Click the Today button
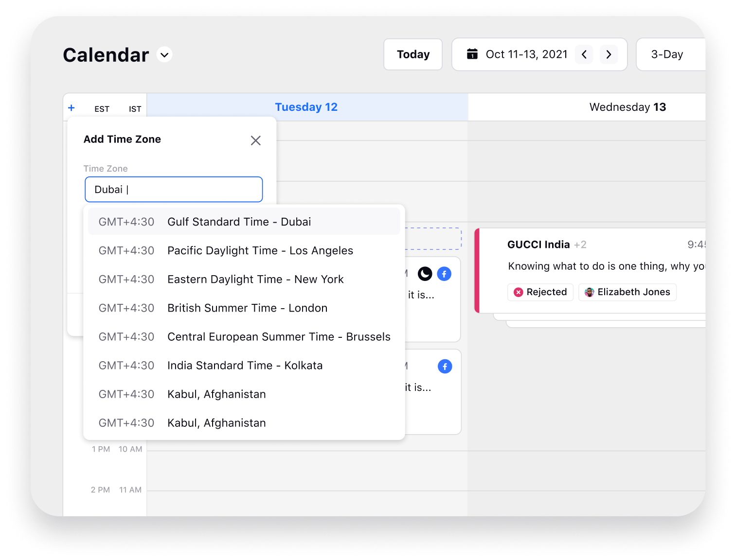The width and height of the screenshot is (735, 560). 412,54
